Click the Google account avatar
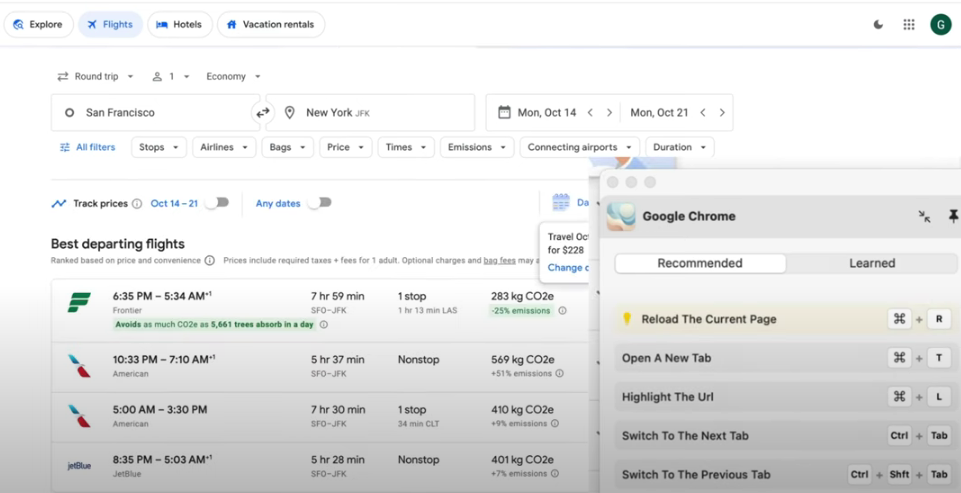 coord(940,25)
